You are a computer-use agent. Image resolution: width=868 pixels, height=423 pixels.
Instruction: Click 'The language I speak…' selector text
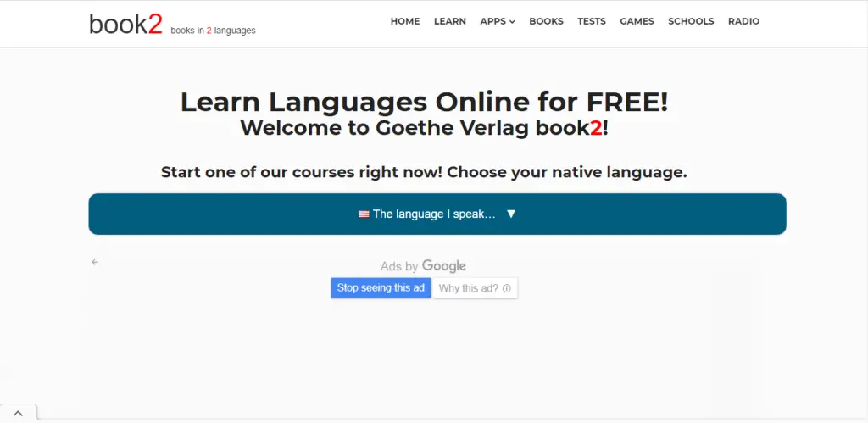433,214
